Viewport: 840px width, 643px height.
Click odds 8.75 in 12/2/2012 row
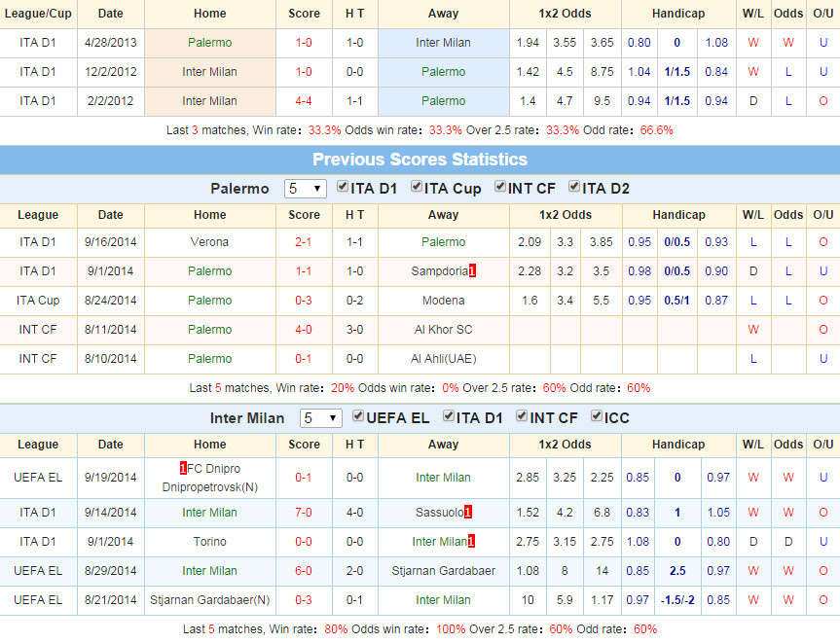[602, 72]
